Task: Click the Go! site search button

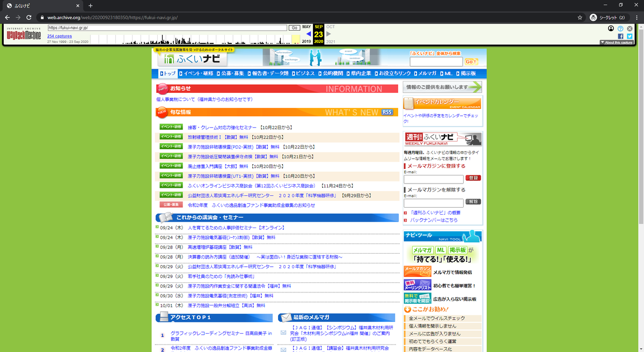Action: point(471,61)
